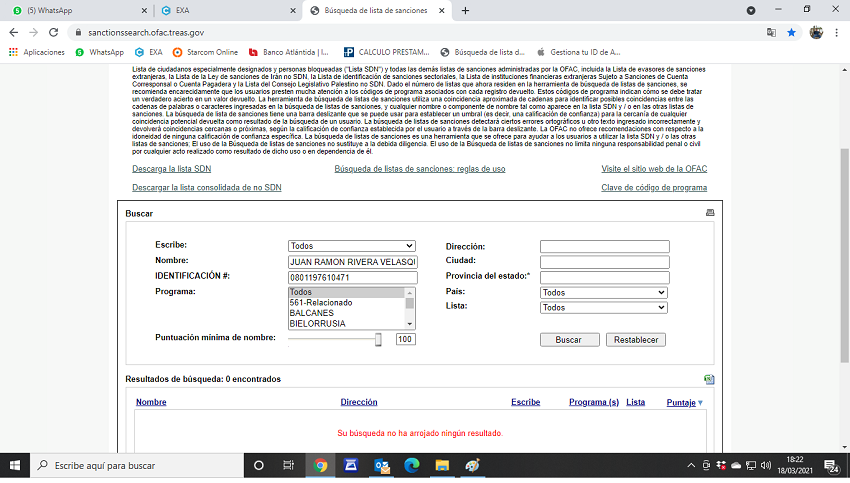
Task: Switch to the WhatsApp tab
Action: pos(73,10)
